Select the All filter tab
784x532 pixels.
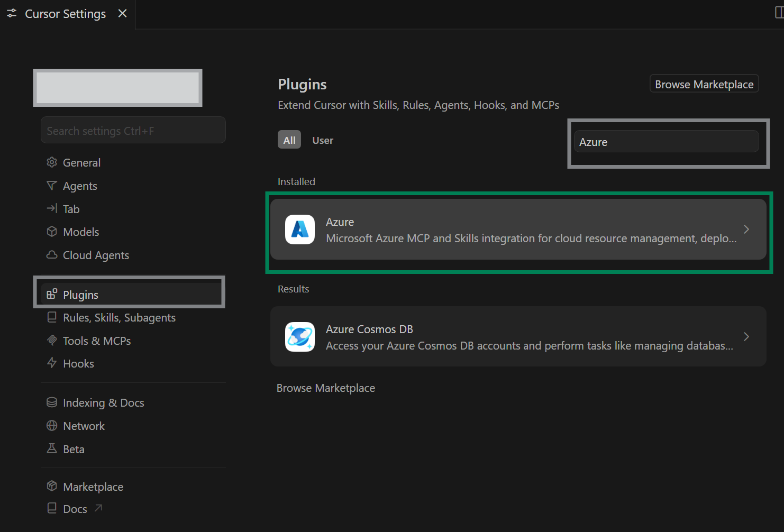[x=289, y=140]
